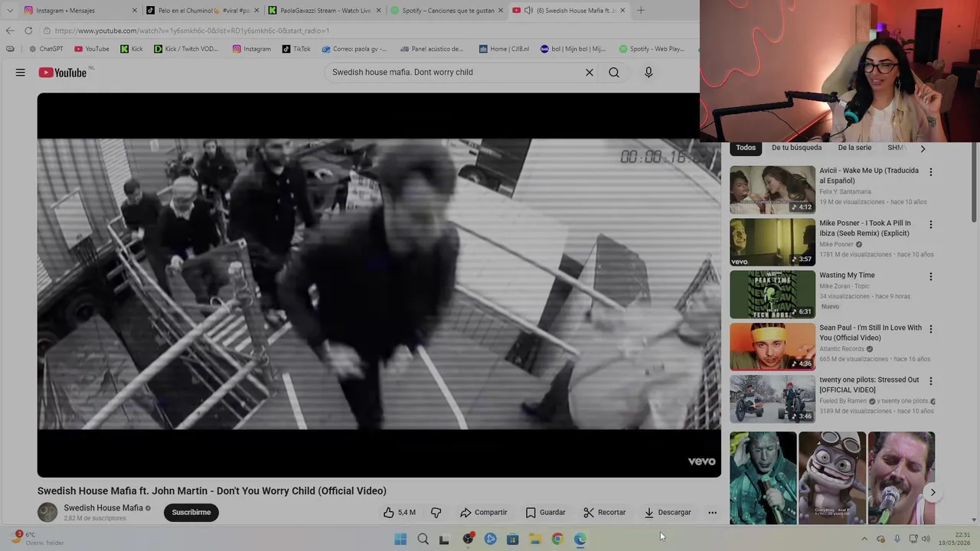This screenshot has width=980, height=551.
Task: Open the Crazy Frog shorts thumbnail
Action: click(x=832, y=478)
